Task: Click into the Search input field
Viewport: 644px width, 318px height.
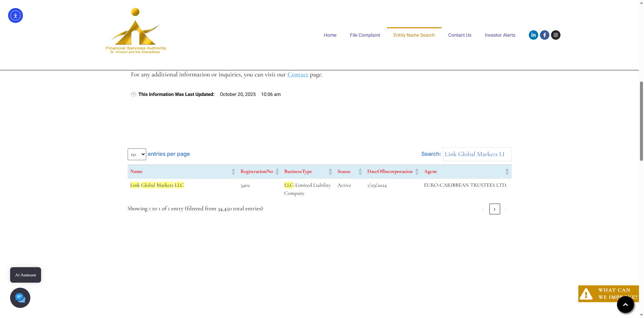Action: (x=477, y=154)
